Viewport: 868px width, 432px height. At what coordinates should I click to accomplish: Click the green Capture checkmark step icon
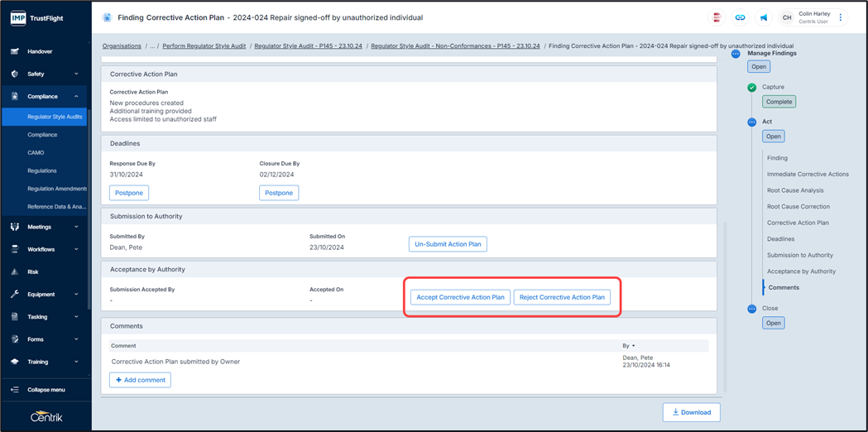click(x=751, y=87)
